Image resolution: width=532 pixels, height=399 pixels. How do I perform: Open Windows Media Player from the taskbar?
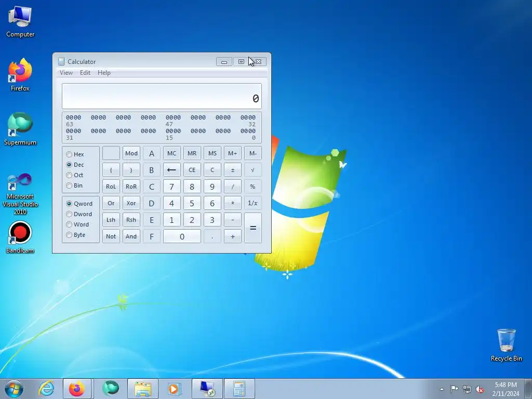[175, 389]
